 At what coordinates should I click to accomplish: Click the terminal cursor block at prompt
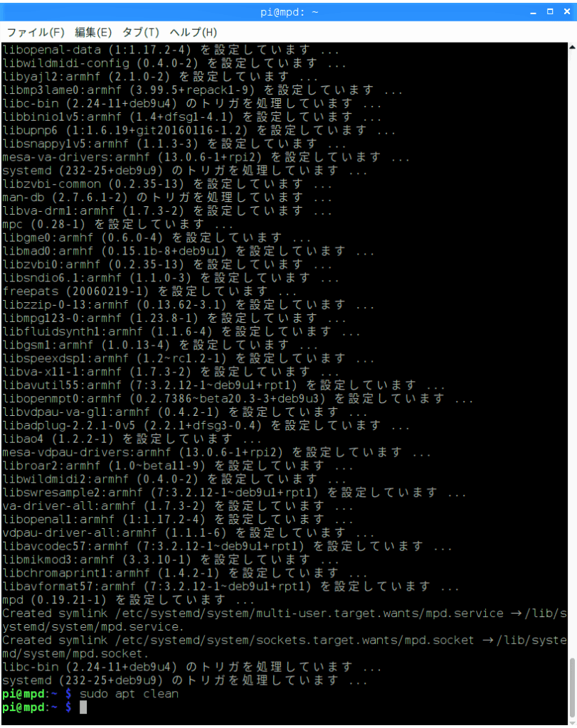pyautogui.click(x=83, y=707)
